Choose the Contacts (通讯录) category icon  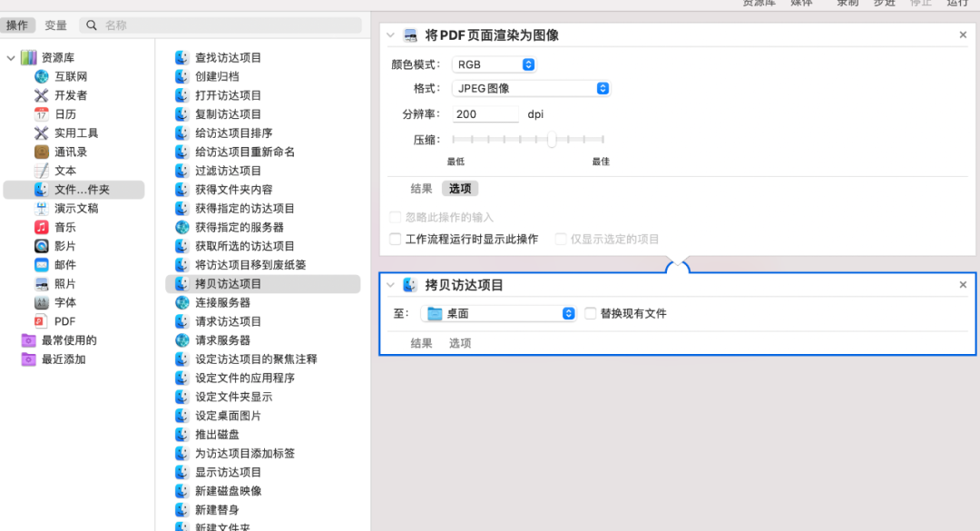point(41,152)
